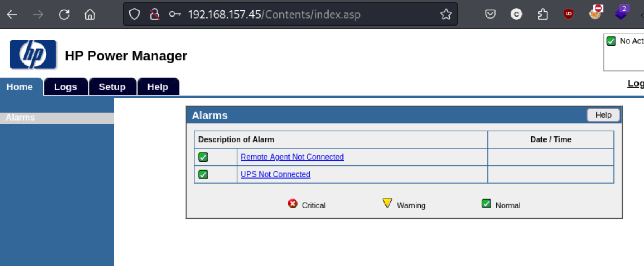The width and height of the screenshot is (644, 266).
Task: Bookmark this page with the star icon
Action: (x=446, y=14)
